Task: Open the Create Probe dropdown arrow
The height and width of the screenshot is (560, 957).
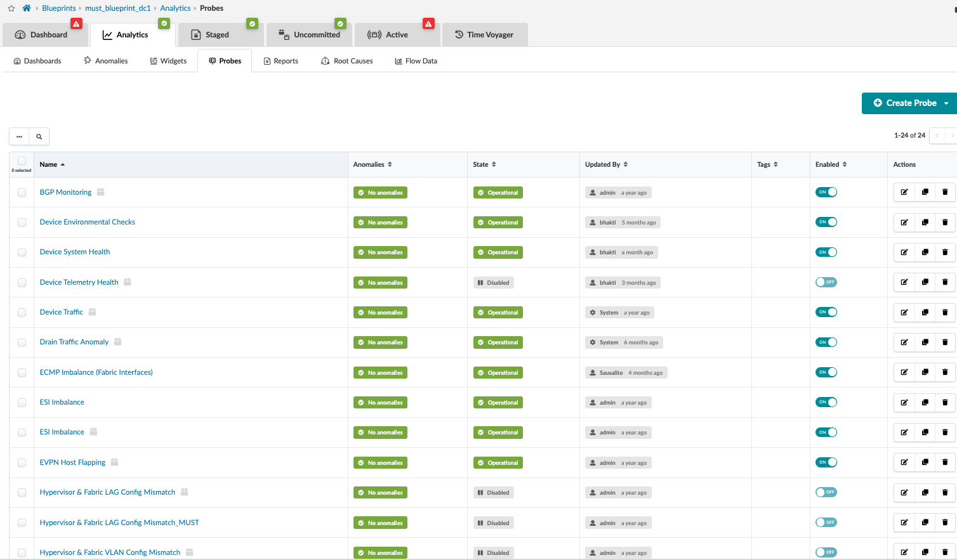Action: pos(946,103)
